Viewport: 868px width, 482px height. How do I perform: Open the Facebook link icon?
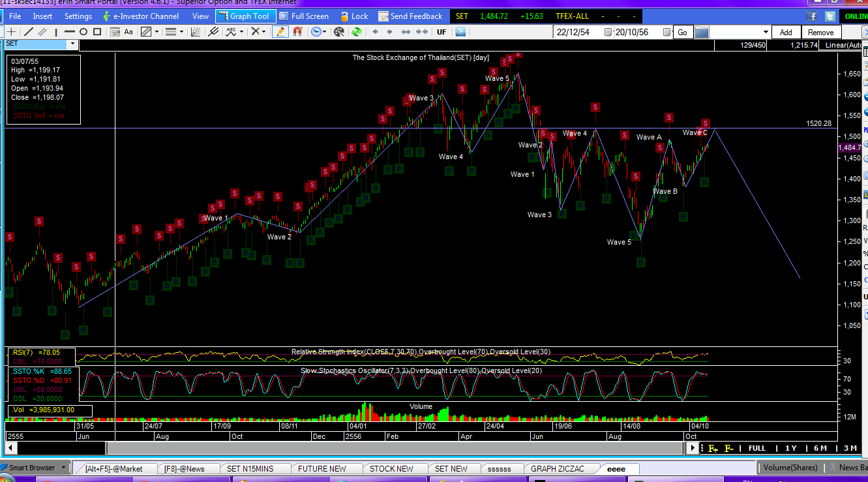click(813, 16)
